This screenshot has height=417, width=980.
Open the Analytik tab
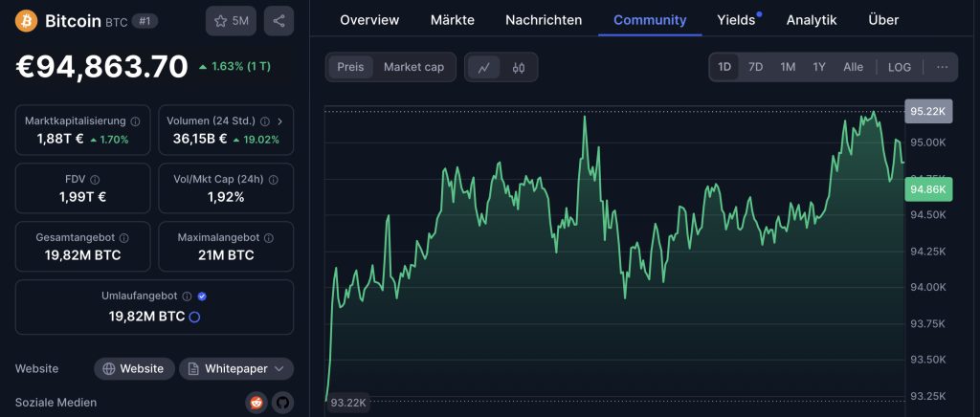pyautogui.click(x=812, y=20)
